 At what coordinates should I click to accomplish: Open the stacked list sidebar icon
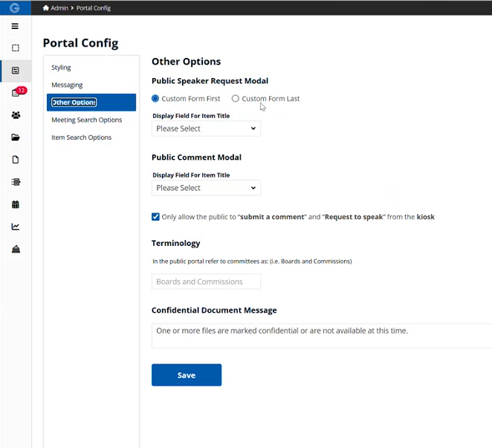click(16, 182)
